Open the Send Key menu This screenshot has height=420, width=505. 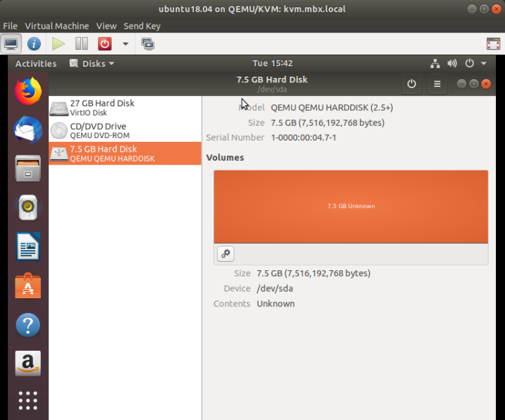pos(142,26)
